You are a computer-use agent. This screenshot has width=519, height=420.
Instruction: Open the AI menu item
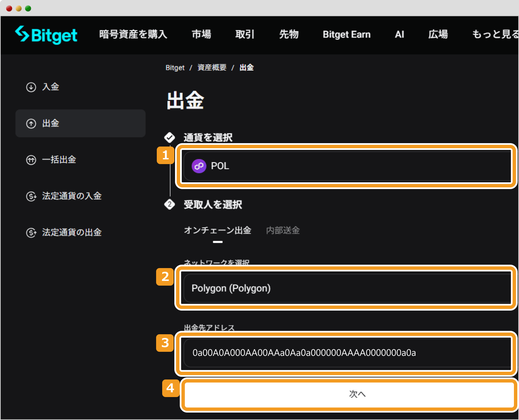(x=399, y=34)
